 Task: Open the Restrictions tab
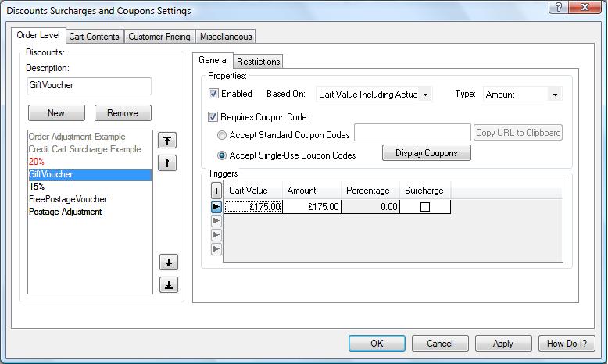click(258, 62)
